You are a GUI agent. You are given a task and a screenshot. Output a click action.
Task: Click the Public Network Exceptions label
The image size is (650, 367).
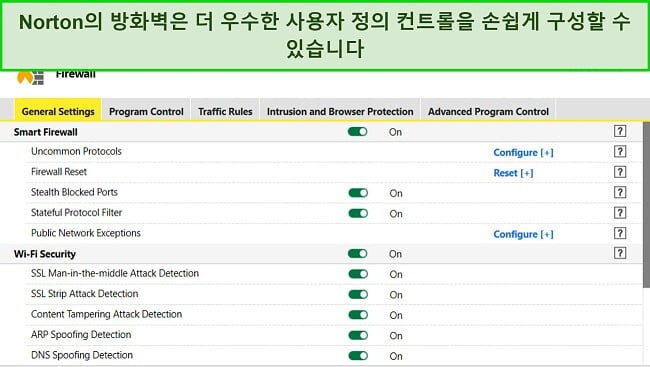pyautogui.click(x=86, y=233)
